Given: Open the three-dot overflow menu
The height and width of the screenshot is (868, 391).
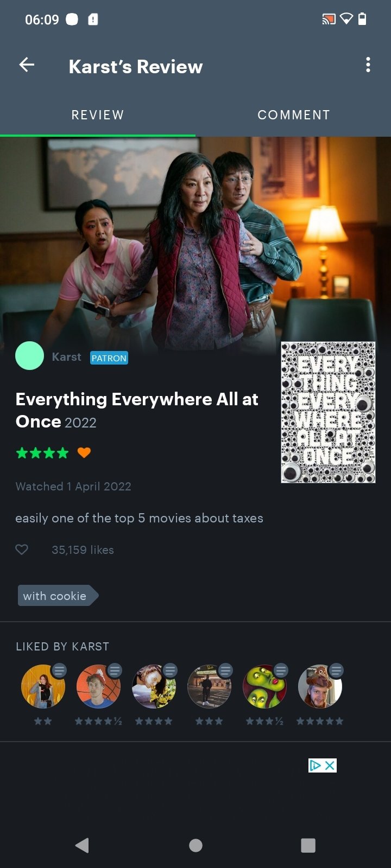Looking at the screenshot, I should (x=368, y=65).
